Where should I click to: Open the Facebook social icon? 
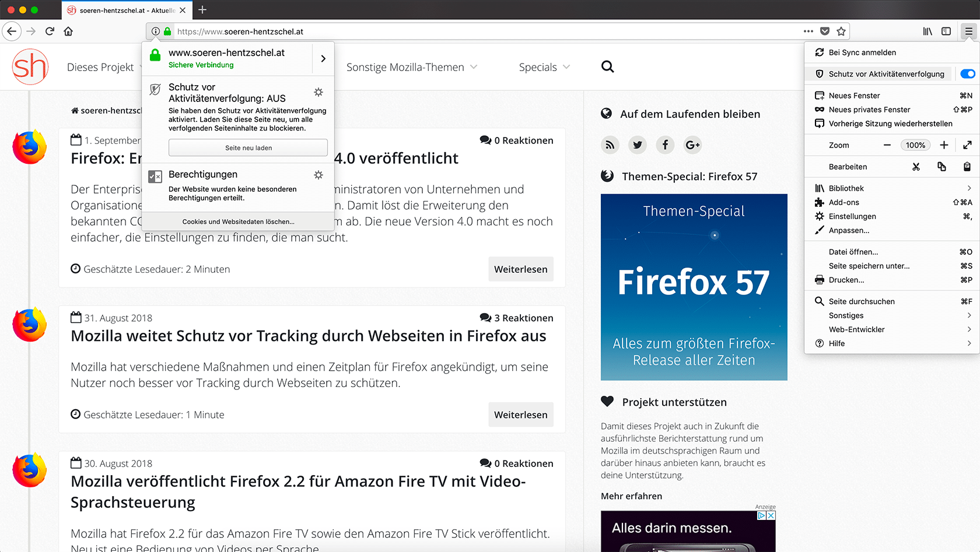(x=665, y=145)
